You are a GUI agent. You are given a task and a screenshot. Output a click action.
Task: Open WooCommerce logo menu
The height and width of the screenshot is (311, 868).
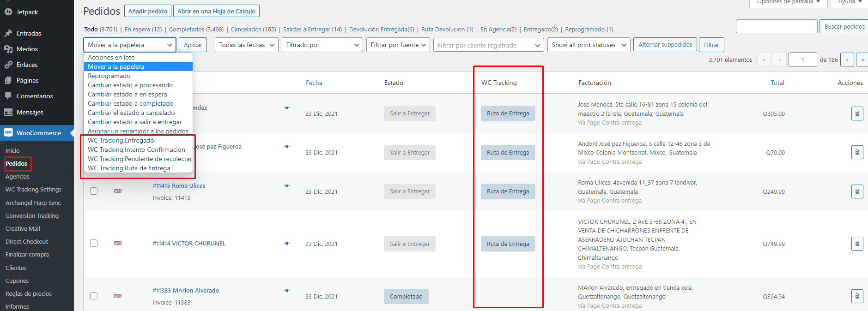click(x=8, y=133)
